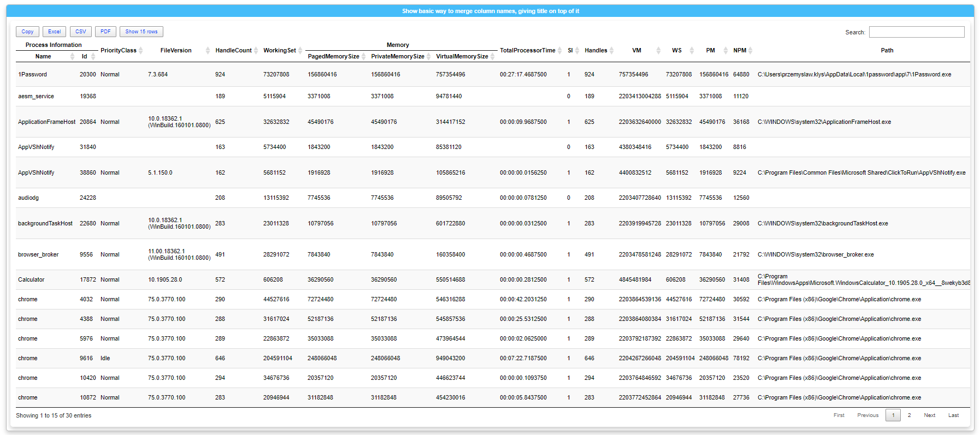Image resolution: width=980 pixels, height=435 pixels.
Task: Click the sort icon next to FileVersion
Action: [208, 51]
